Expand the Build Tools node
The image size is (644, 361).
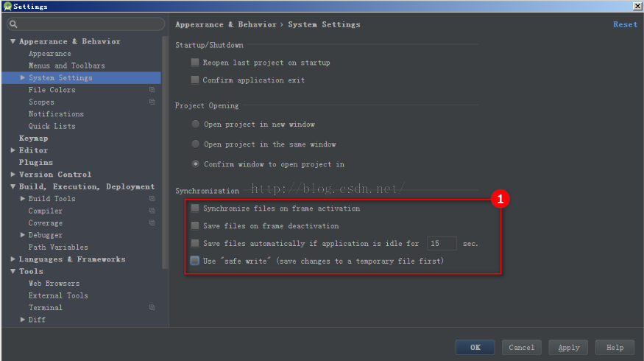click(23, 199)
